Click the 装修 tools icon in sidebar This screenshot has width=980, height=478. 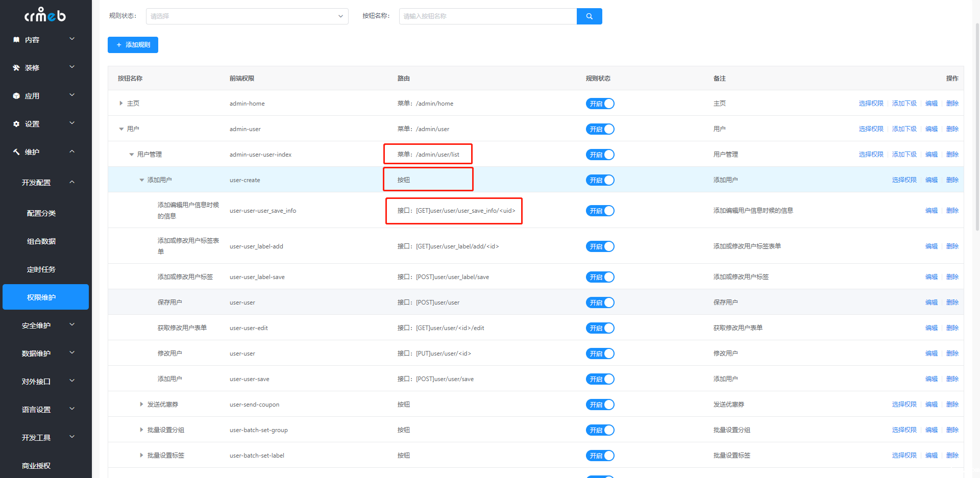coord(16,68)
